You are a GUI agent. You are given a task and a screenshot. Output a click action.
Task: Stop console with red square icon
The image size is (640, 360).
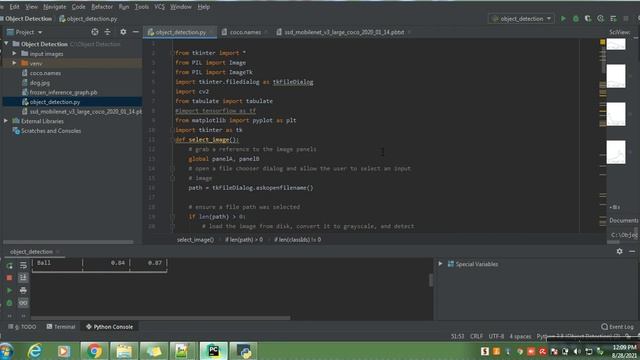click(9, 278)
